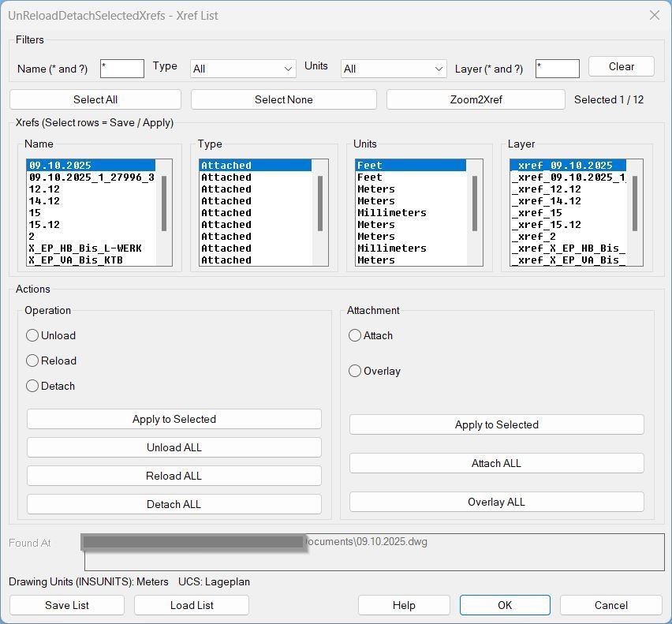This screenshot has height=624, width=672.
Task: Click Detach ALL xrefs
Action: (x=174, y=504)
